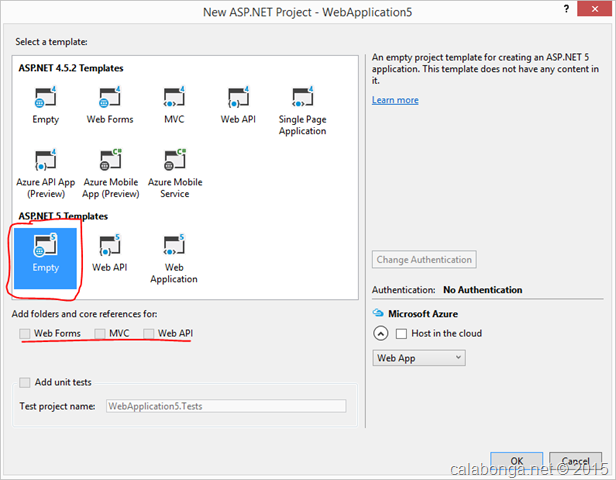The width and height of the screenshot is (616, 480).
Task: Tick the Web Forms core references checkbox
Action: (25, 333)
